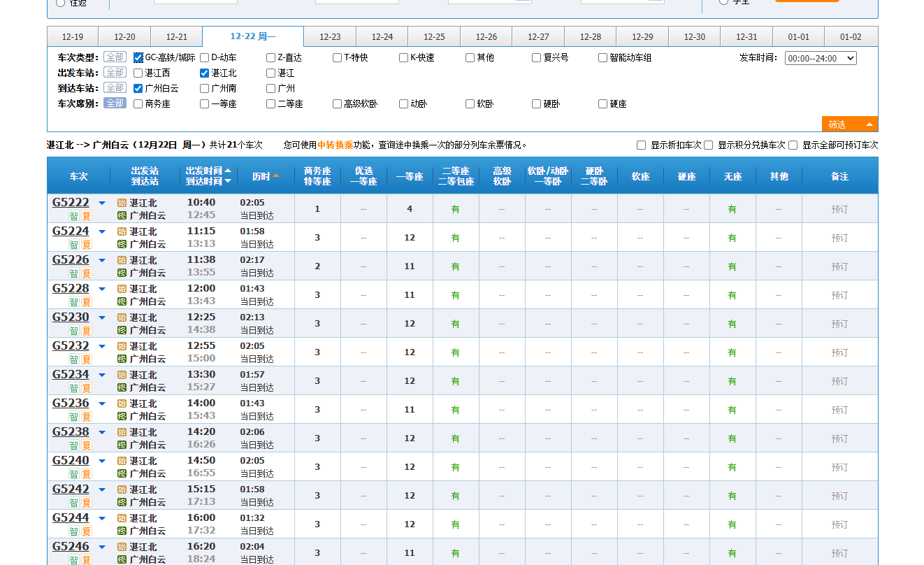Select the 01-01 date tab
The width and height of the screenshot is (924, 565).
pos(798,37)
